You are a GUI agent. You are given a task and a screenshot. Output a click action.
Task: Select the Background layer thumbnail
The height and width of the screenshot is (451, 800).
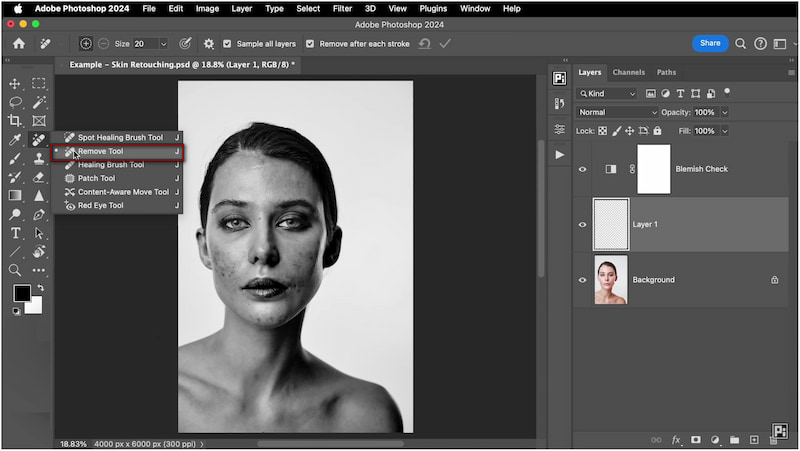coord(611,280)
